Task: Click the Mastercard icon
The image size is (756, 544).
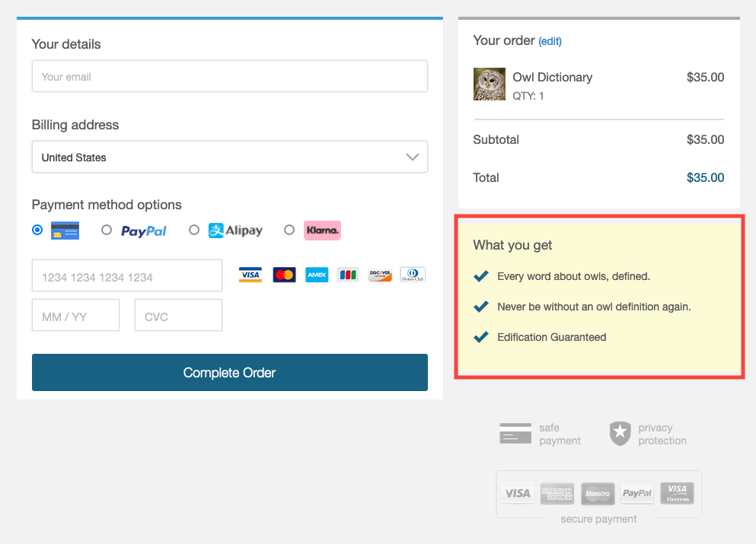Action: click(284, 275)
